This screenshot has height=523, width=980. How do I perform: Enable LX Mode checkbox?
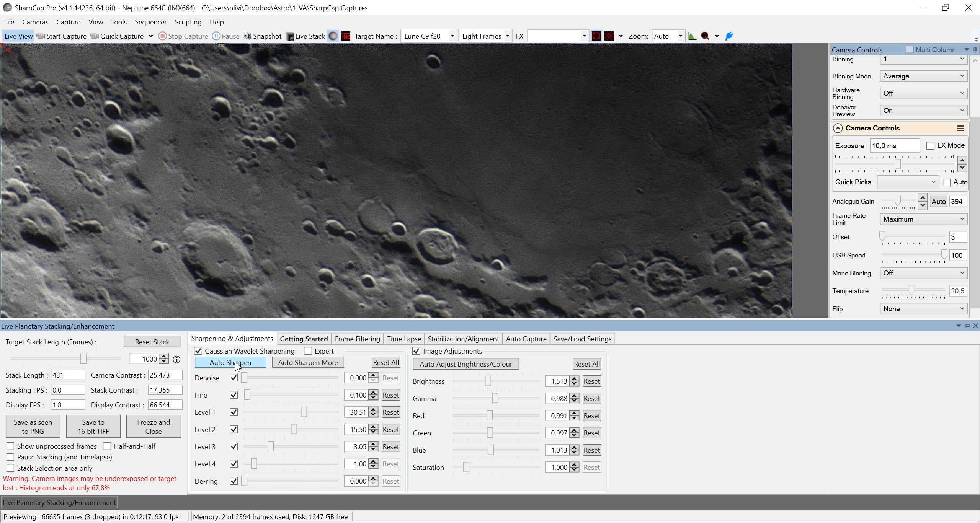click(930, 145)
